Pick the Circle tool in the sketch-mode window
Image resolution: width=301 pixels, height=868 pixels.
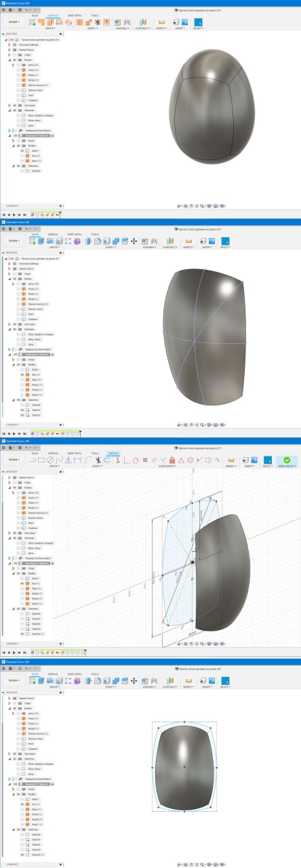click(51, 460)
